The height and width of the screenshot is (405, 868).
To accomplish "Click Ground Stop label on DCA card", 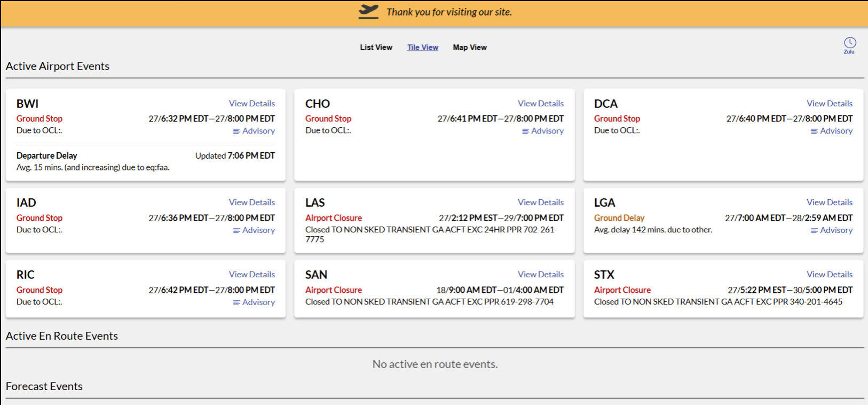I will [x=617, y=119].
